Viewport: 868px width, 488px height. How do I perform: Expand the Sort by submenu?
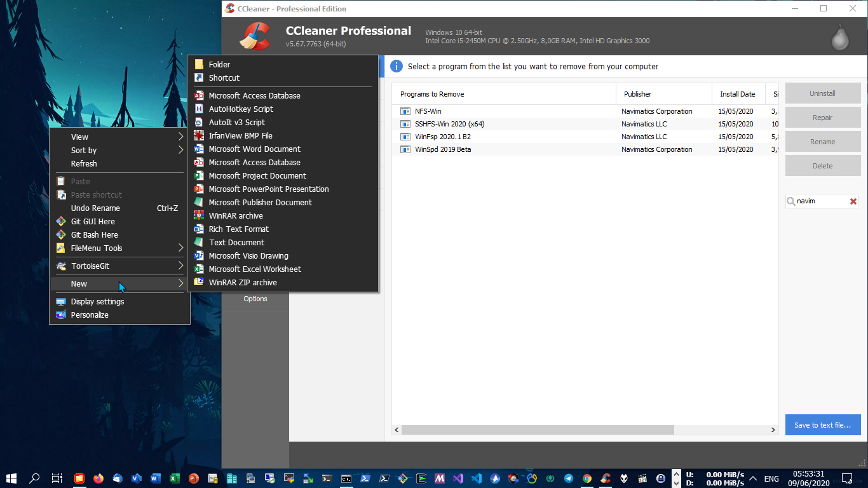tap(119, 150)
